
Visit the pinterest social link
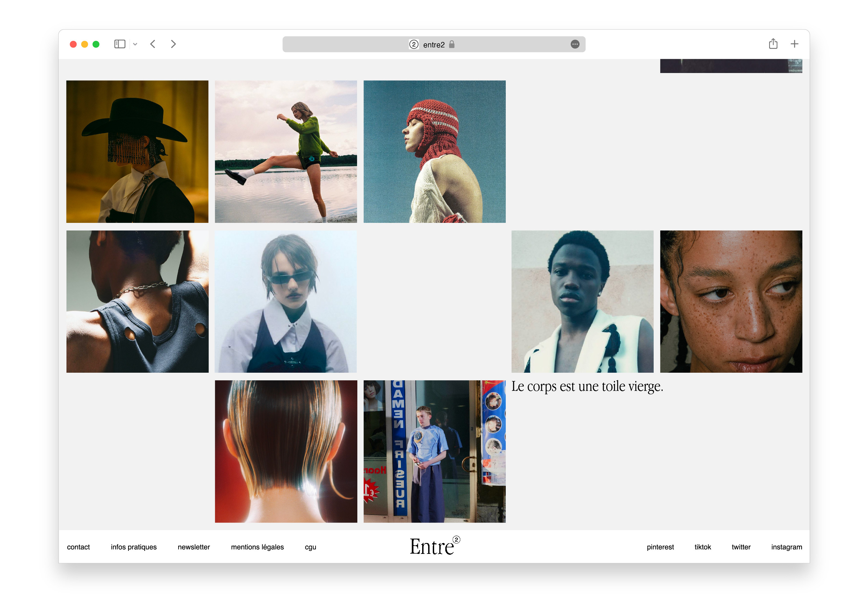[660, 547]
